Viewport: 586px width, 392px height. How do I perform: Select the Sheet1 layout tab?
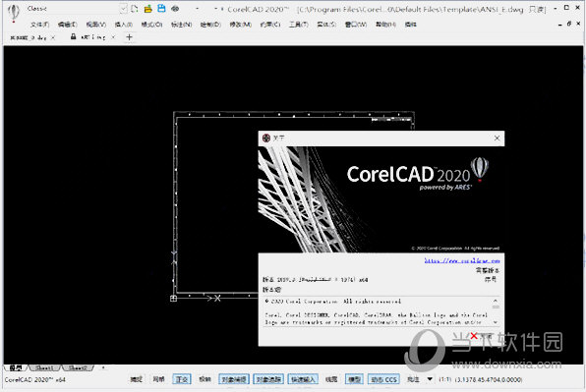pos(44,367)
